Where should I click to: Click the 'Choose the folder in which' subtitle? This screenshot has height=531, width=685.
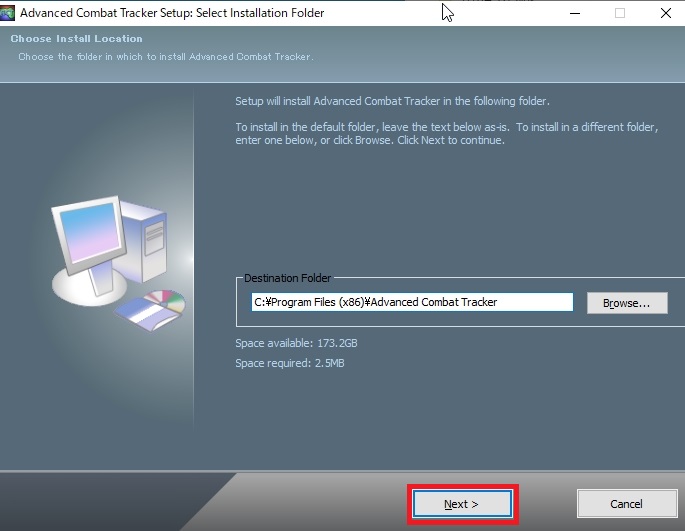pos(166,56)
